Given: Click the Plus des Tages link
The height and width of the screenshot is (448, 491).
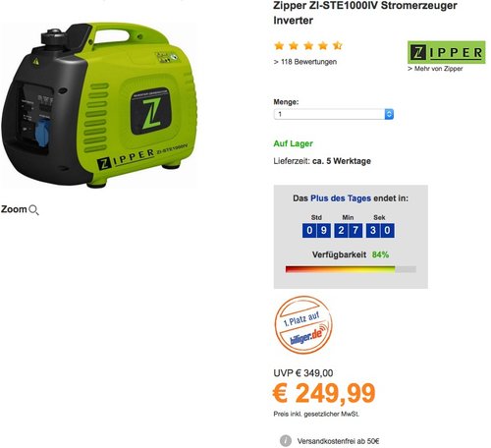Looking at the screenshot, I should pyautogui.click(x=341, y=198).
